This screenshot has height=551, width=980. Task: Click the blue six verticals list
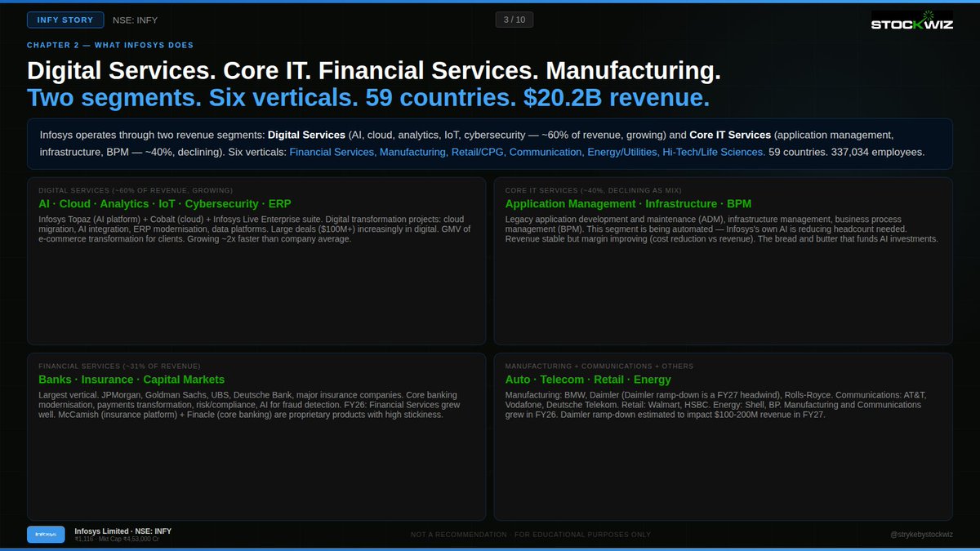pyautogui.click(x=528, y=152)
